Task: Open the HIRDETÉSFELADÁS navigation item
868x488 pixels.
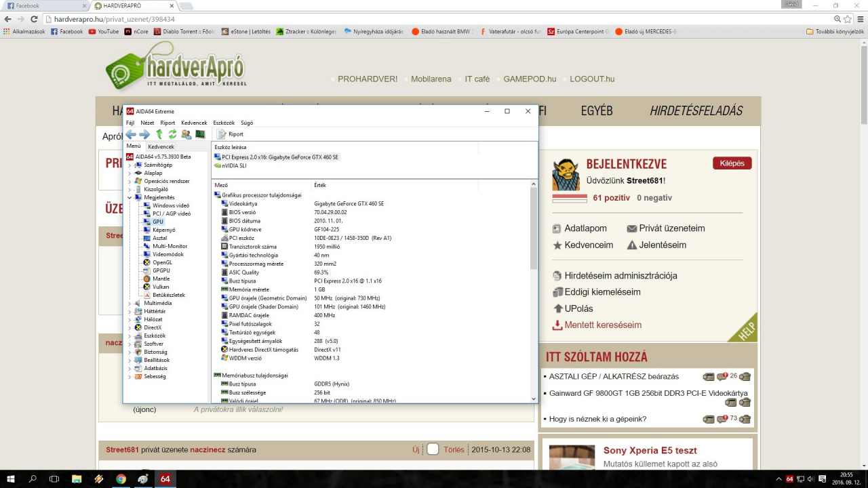Action: pyautogui.click(x=696, y=111)
